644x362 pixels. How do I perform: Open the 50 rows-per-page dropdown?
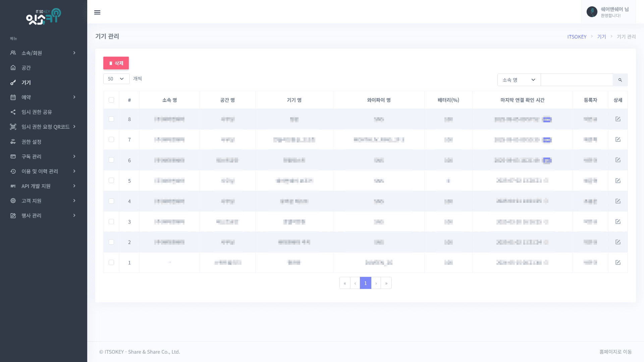coord(116,79)
